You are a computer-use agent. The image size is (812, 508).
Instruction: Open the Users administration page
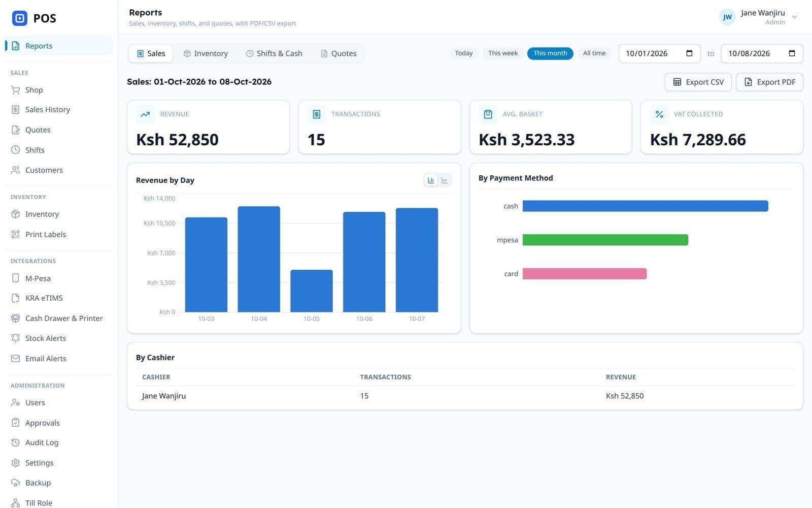[59, 403]
